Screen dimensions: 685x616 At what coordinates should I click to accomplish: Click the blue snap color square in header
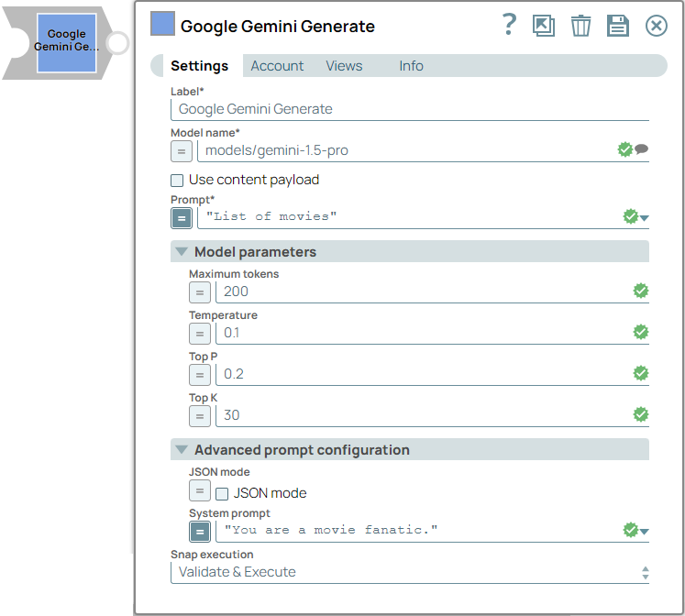click(x=162, y=24)
